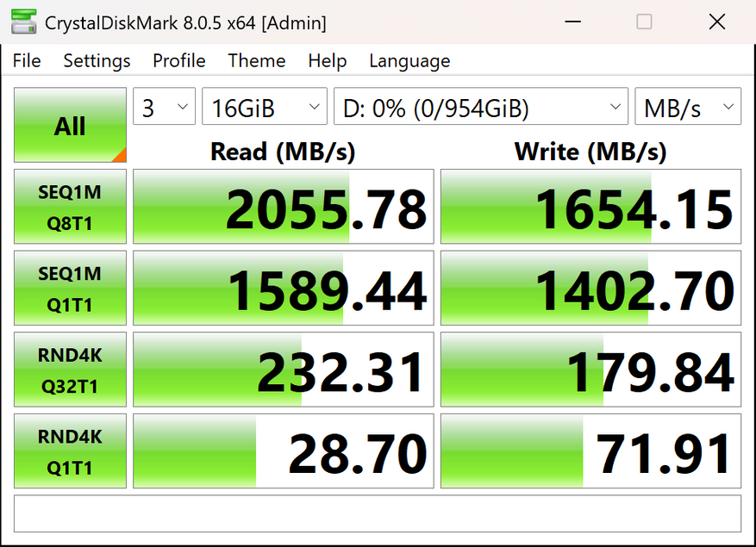Click the CrystalDiskMark app icon in title bar
Image resolution: width=756 pixels, height=547 pixels.
(x=23, y=22)
